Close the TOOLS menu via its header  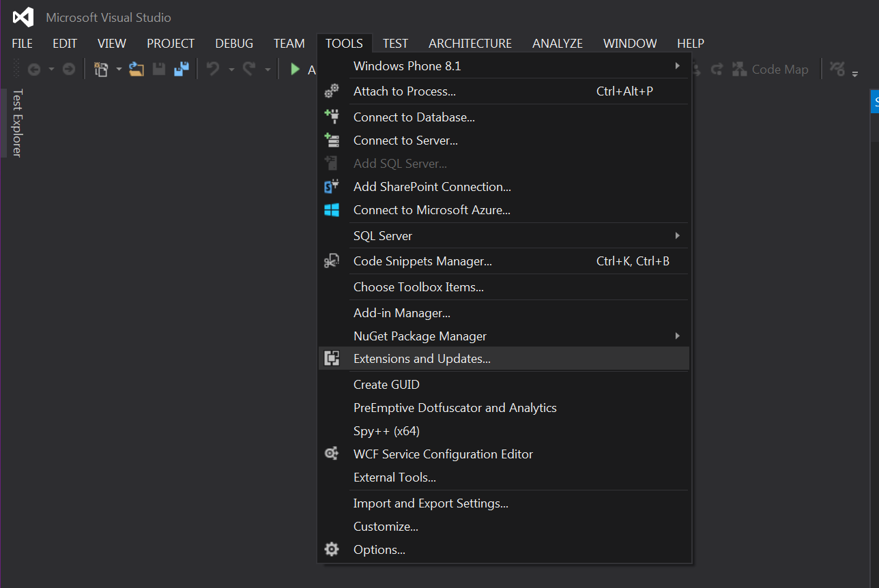[344, 43]
